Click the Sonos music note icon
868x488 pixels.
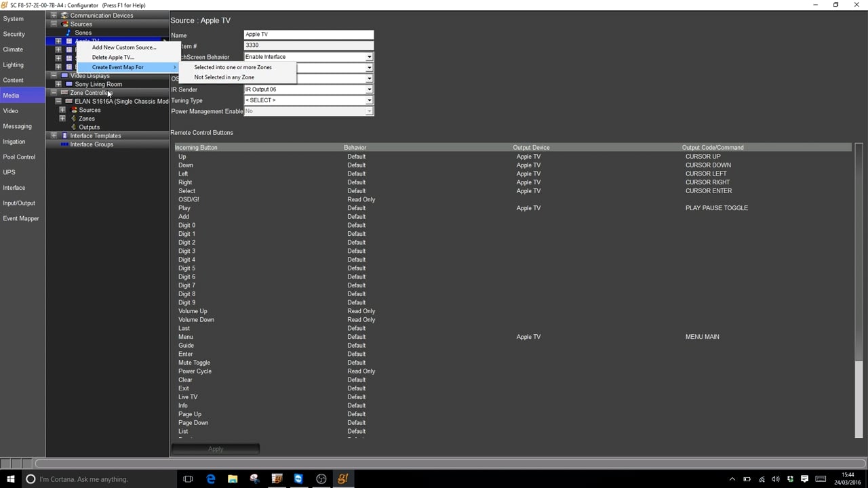pyautogui.click(x=68, y=33)
